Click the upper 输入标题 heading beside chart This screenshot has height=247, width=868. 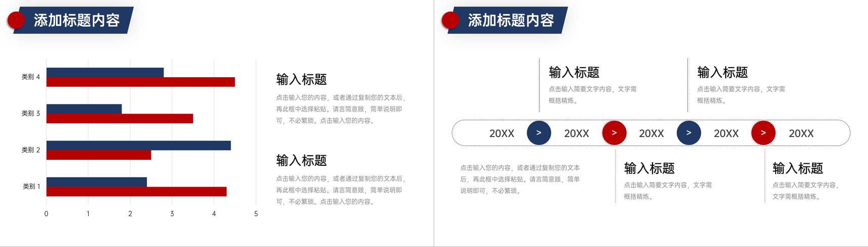tap(301, 80)
